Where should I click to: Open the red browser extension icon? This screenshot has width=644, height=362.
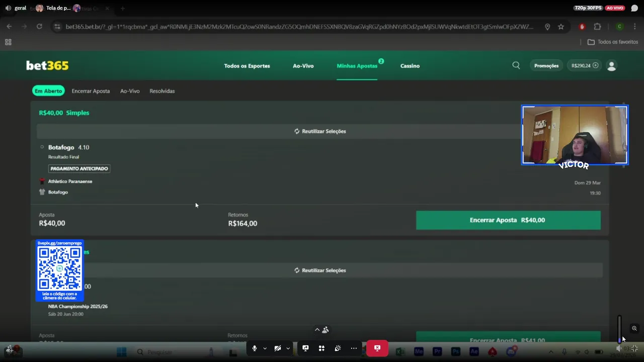click(582, 27)
